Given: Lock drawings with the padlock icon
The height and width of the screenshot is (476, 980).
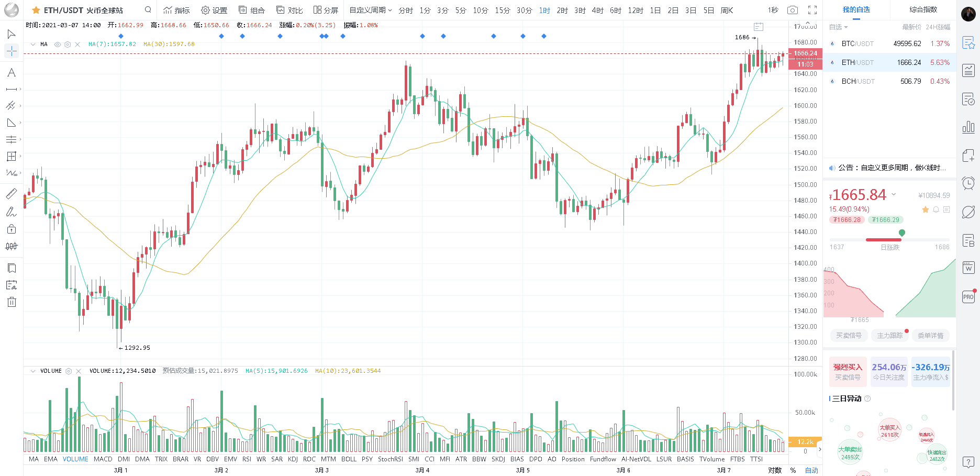Looking at the screenshot, I should point(11,229).
